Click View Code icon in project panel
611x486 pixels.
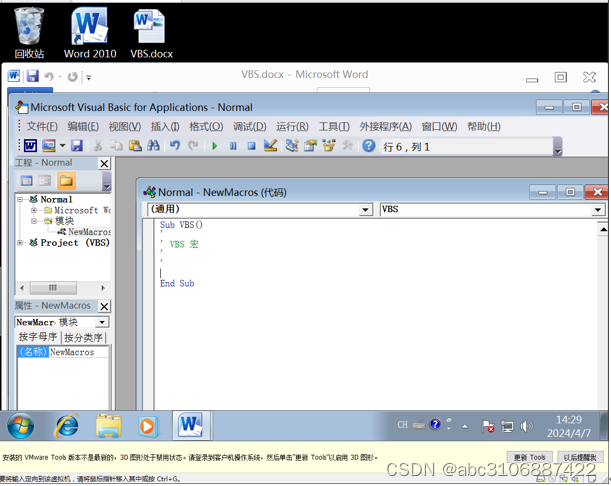26,181
